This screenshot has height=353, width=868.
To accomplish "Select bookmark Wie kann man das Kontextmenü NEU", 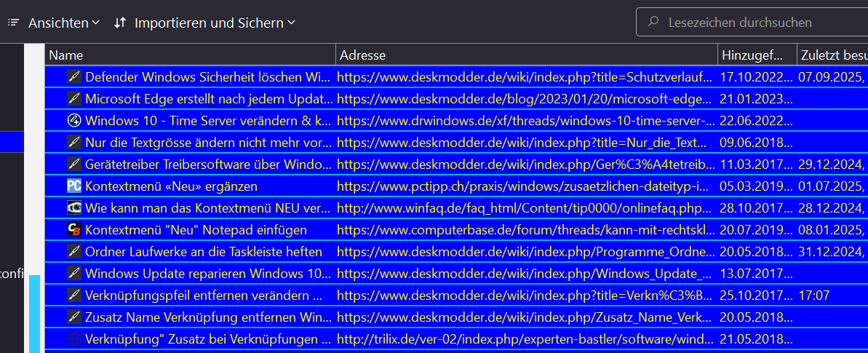I will click(x=209, y=208).
